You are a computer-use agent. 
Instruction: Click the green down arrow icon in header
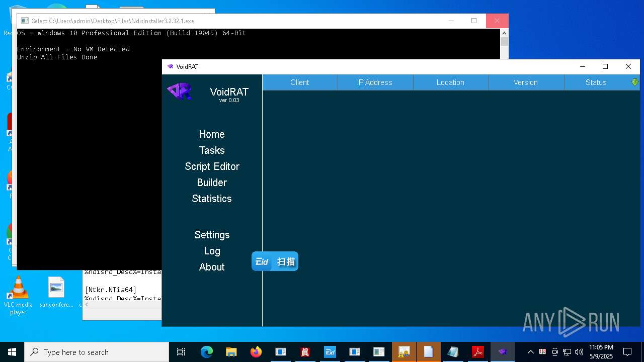pyautogui.click(x=635, y=82)
